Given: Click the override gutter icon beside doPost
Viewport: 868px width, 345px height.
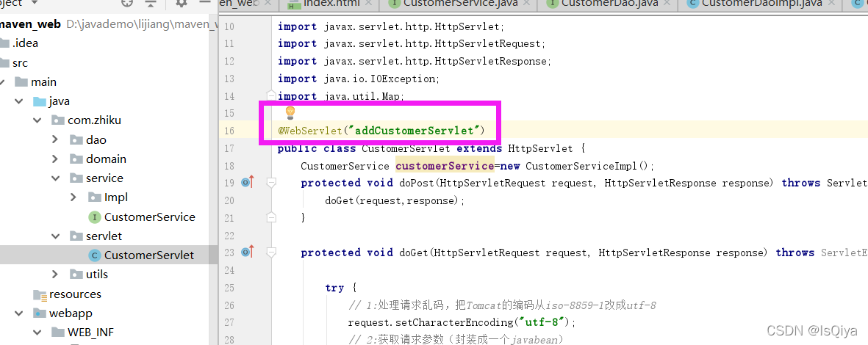Looking at the screenshot, I should pyautogui.click(x=248, y=183).
